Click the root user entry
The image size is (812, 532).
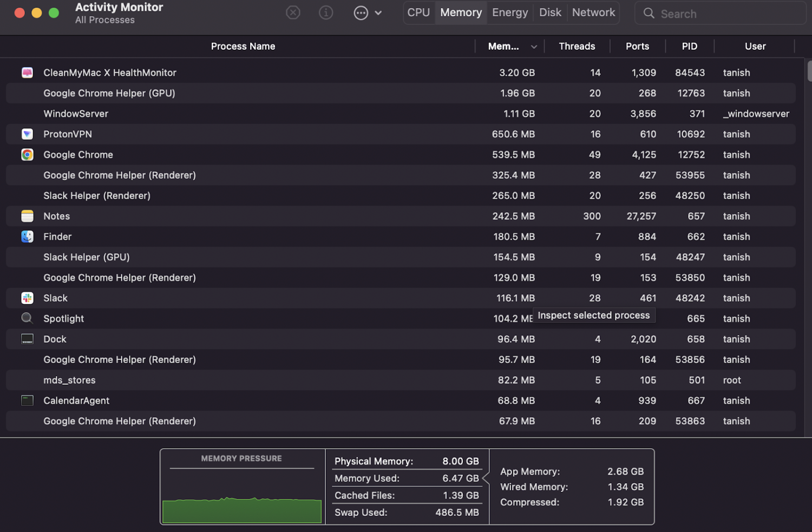732,380
